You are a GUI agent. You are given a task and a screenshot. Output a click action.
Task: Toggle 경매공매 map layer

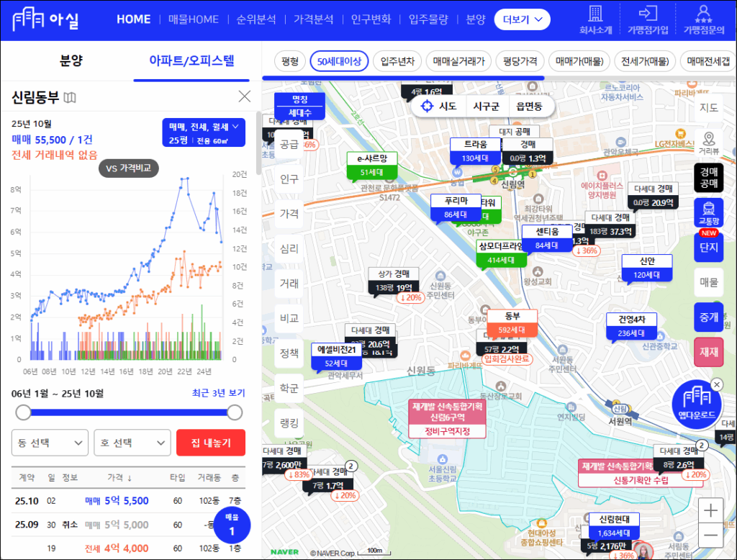709,177
